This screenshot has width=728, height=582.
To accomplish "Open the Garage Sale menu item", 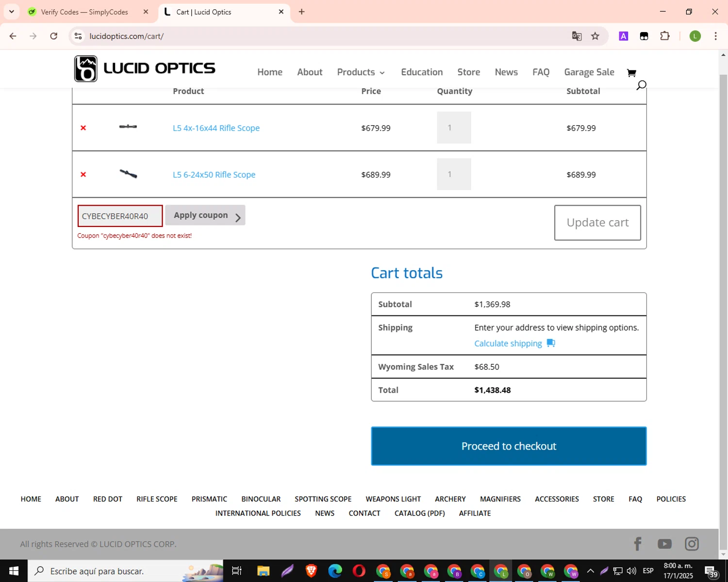I will coord(589,72).
